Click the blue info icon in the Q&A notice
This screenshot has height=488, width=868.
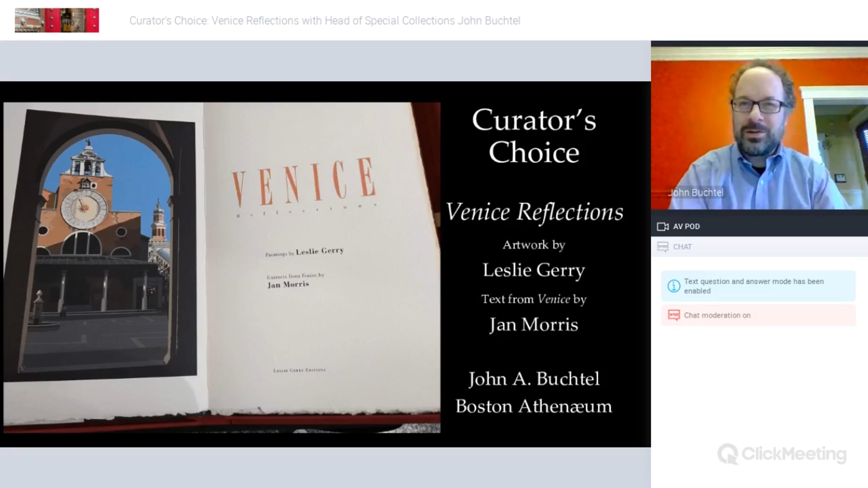tap(673, 286)
